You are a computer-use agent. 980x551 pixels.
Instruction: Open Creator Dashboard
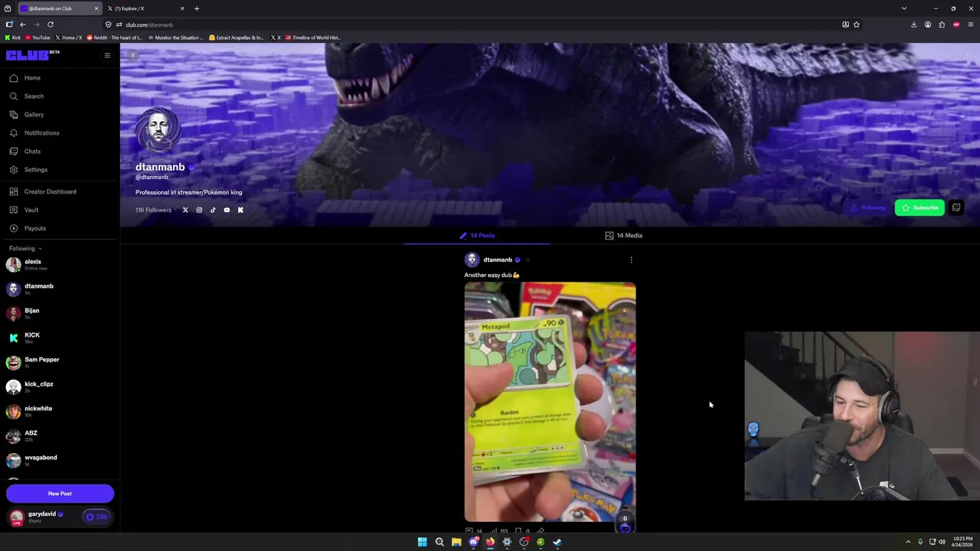point(43,191)
